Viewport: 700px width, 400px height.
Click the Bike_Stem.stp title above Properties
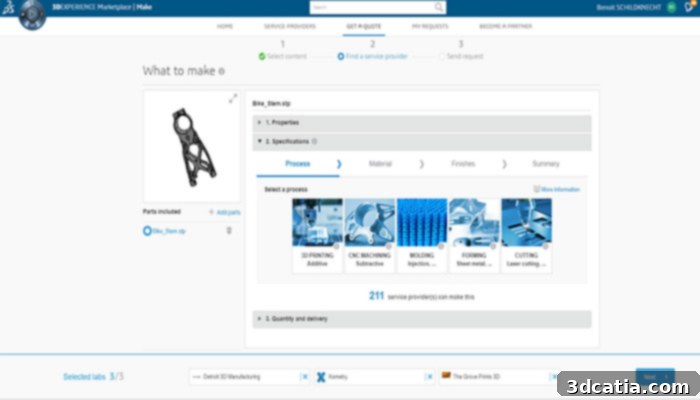click(x=271, y=104)
